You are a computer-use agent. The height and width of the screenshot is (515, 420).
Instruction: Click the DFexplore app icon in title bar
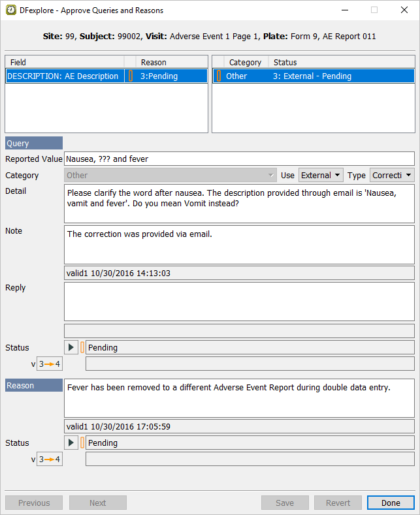tap(11, 10)
